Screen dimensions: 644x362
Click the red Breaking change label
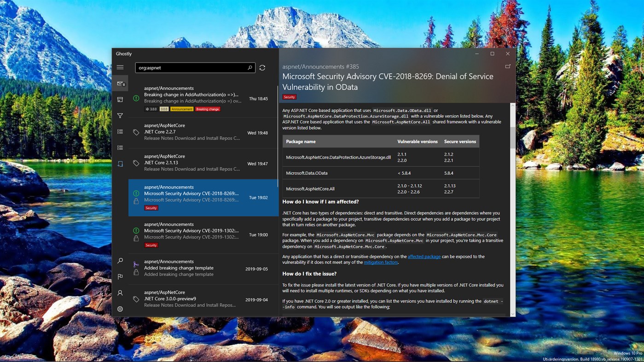(208, 109)
